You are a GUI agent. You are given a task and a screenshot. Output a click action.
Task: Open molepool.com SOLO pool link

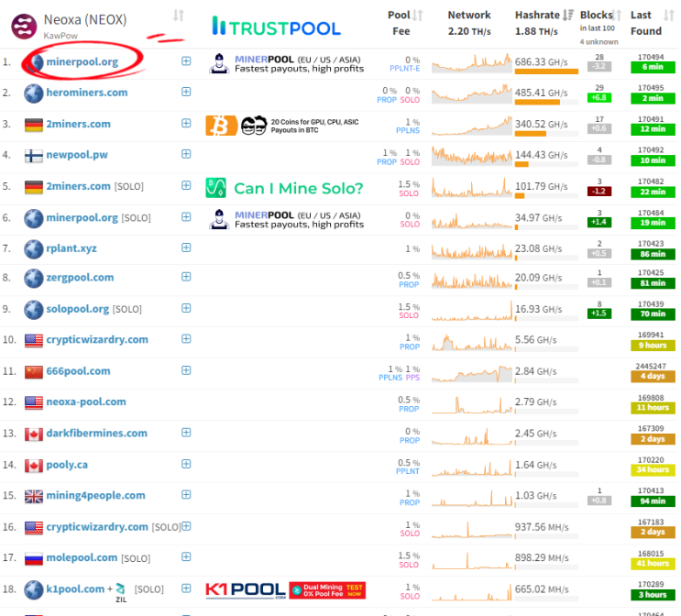point(82,557)
